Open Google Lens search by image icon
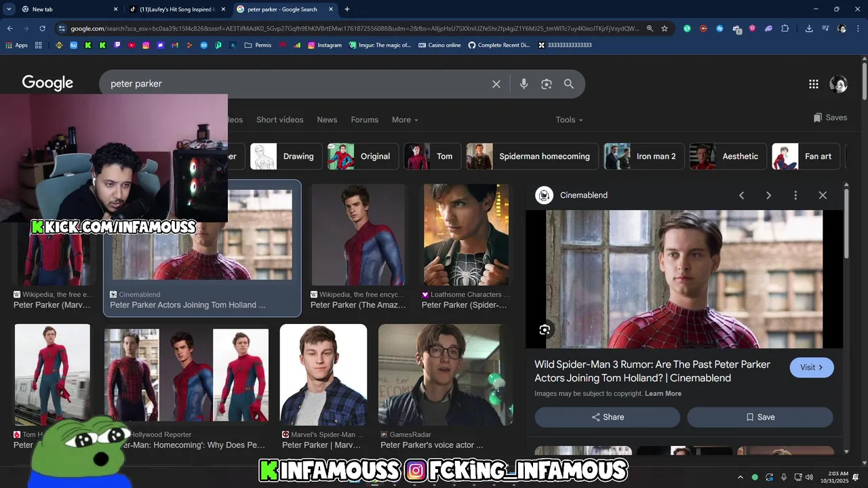 (x=547, y=84)
